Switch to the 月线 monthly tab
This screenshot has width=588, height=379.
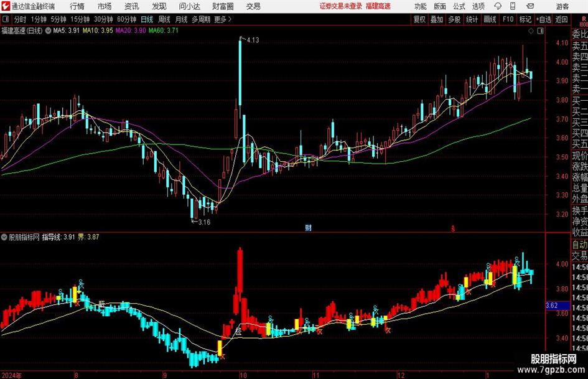(182, 19)
